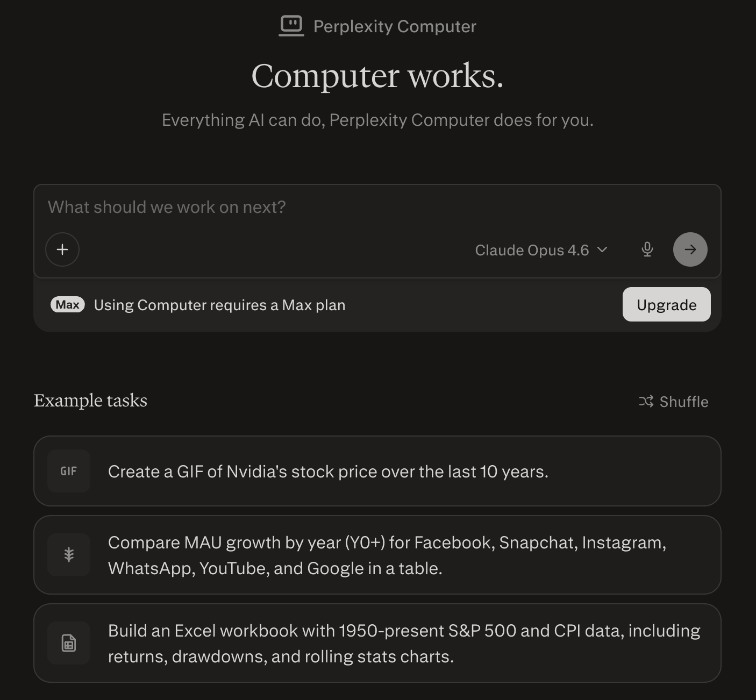Screen dimensions: 756x700
Task: Click 'Using Computer requires a Max plan' notice
Action: pos(219,305)
